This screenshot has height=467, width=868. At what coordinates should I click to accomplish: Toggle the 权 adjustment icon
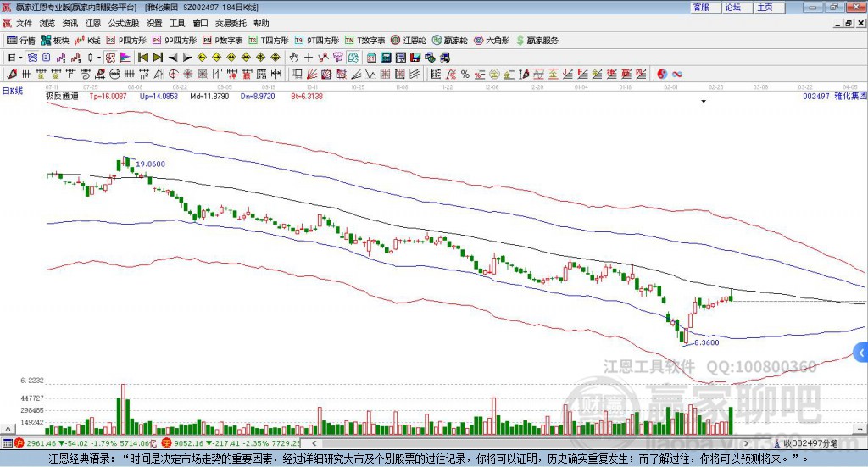[111, 58]
